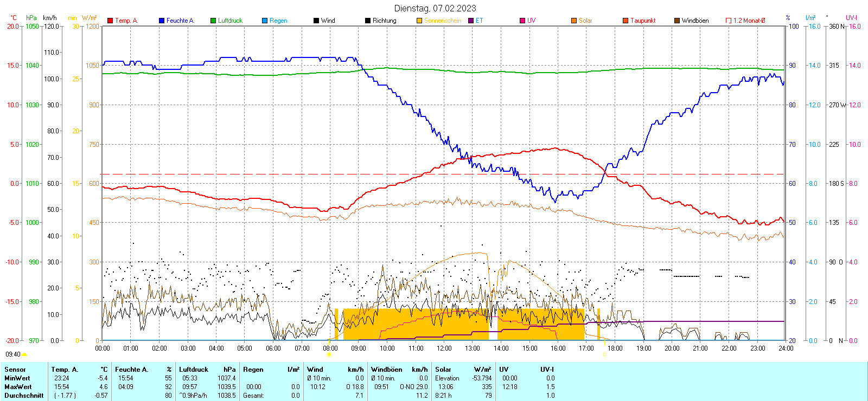Click the hPa axis unit label

(31, 18)
